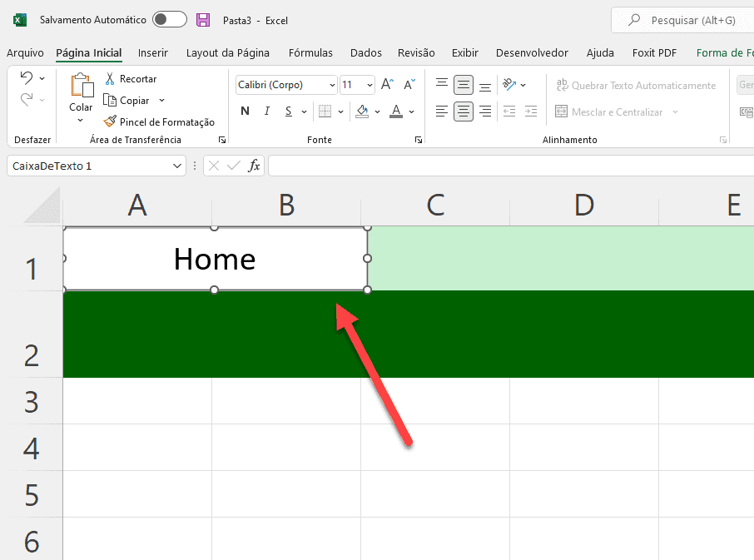Viewport: 754px width, 560px height.
Task: Click the Salvar (save) icon
Action: (x=203, y=20)
